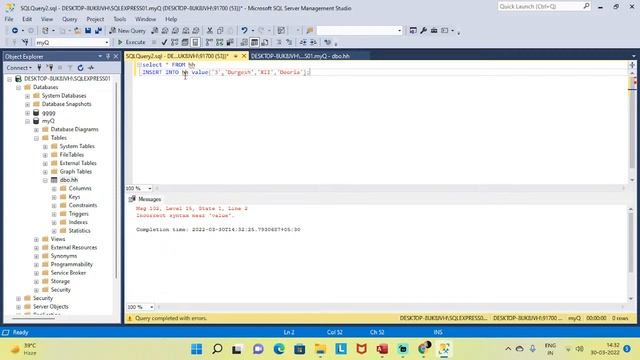Image resolution: width=640 pixels, height=360 pixels.
Task: Click the Display Estimated Execution Plan icon
Action: [x=175, y=42]
